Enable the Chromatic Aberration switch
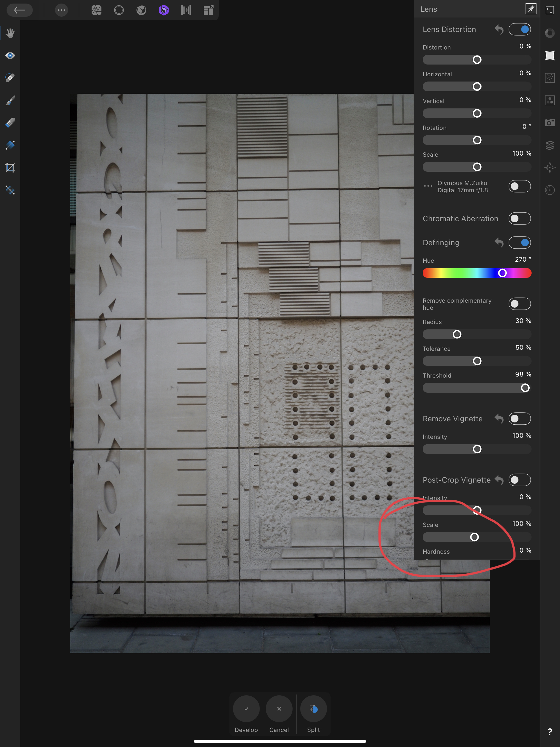 (x=520, y=218)
